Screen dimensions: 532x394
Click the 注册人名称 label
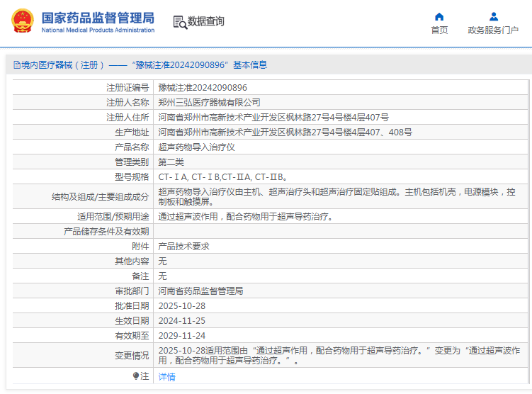click(128, 103)
